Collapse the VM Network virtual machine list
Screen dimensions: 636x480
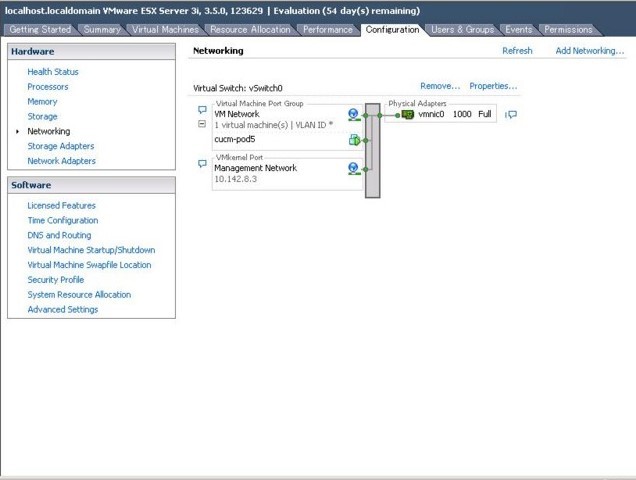click(202, 124)
